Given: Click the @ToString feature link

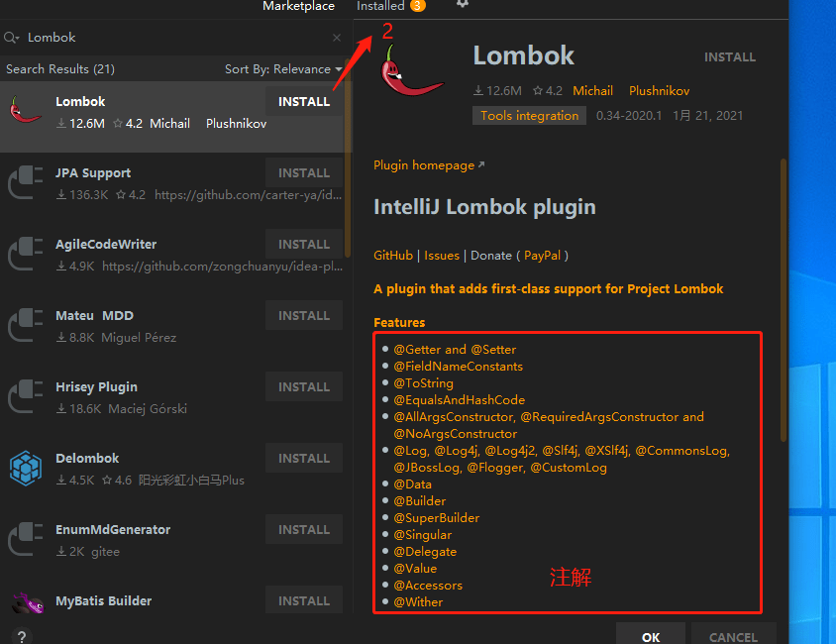Looking at the screenshot, I should tap(423, 383).
